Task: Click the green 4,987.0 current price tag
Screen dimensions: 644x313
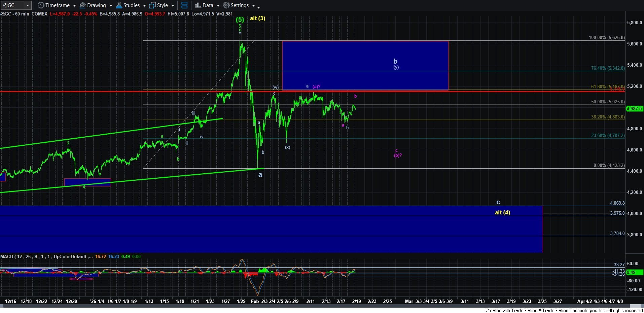Action: click(634, 109)
